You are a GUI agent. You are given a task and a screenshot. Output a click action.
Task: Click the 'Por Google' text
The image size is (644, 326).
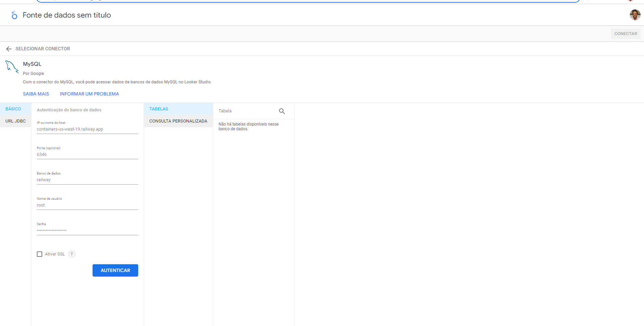click(x=33, y=74)
